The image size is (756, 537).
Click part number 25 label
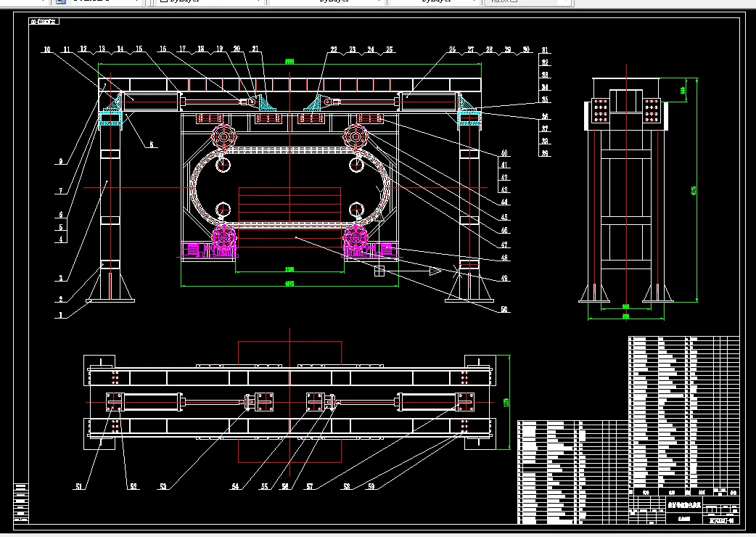pos(389,49)
